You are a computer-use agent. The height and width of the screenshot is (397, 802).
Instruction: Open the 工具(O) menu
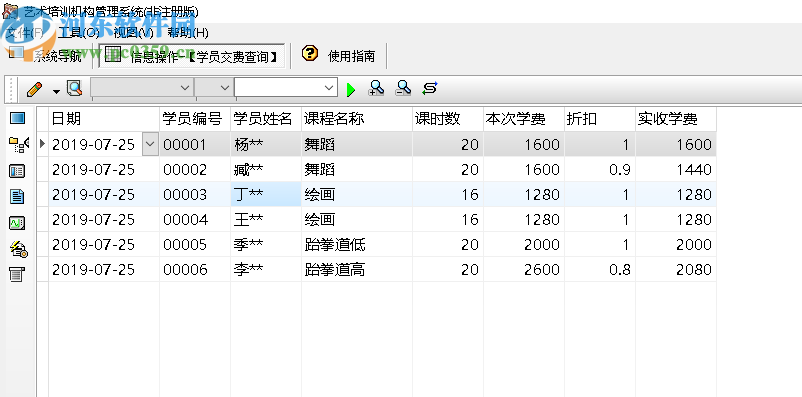click(x=78, y=33)
